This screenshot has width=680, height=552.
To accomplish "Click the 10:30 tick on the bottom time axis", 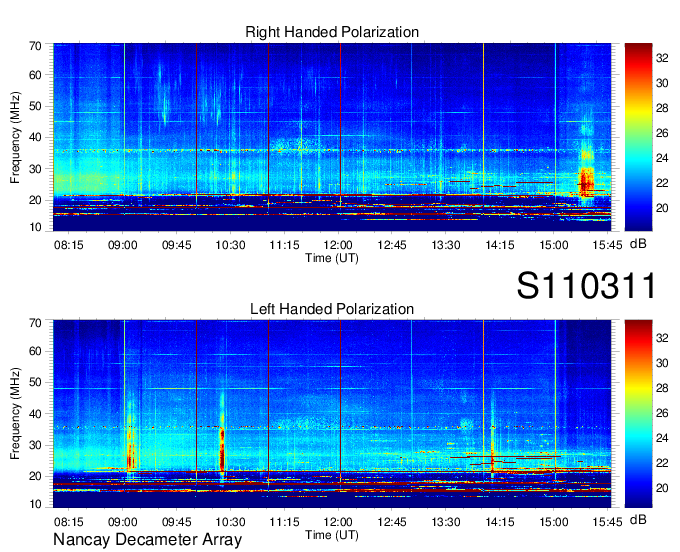I will point(230,522).
